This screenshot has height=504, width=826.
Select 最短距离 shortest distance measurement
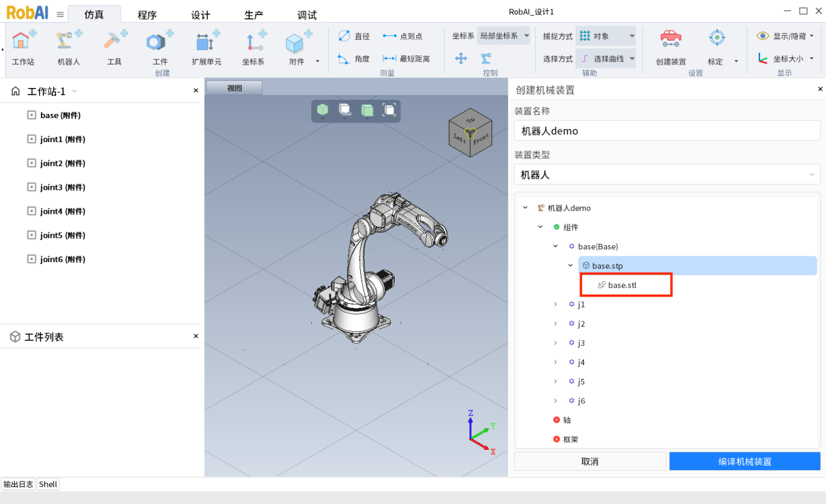click(x=406, y=59)
